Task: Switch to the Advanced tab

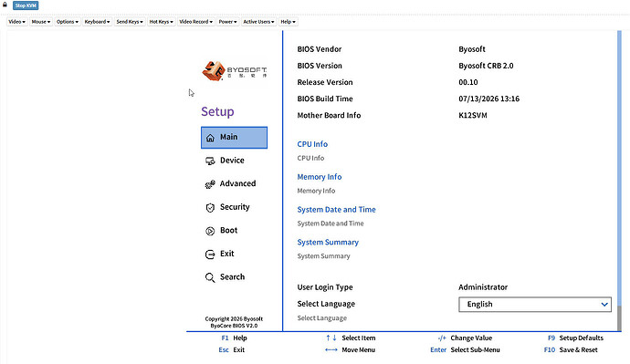Action: [x=235, y=183]
